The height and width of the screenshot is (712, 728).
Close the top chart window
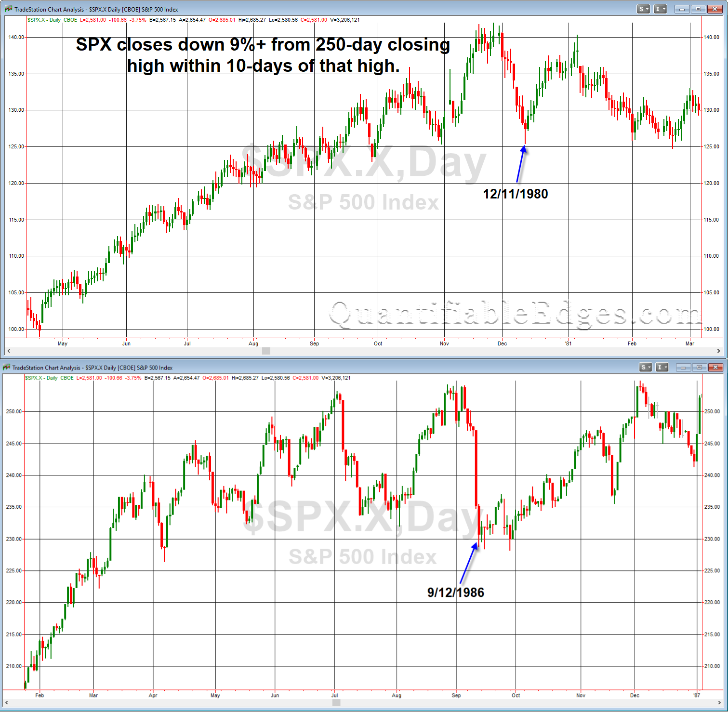pos(715,9)
